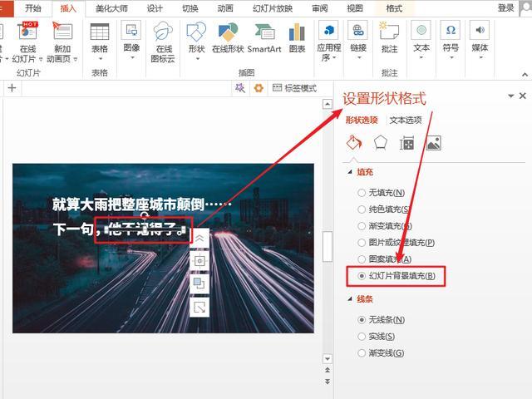Click 登录 to sign in

[x=505, y=7]
